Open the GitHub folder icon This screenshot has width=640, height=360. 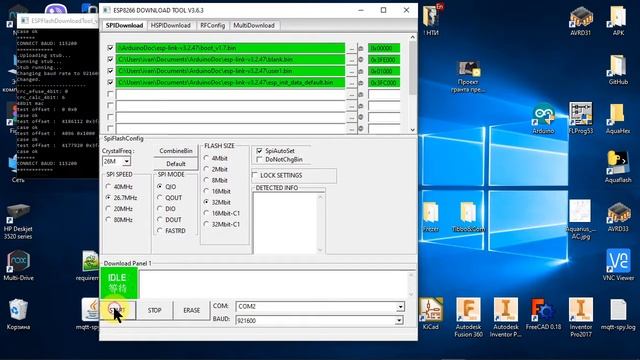click(618, 69)
